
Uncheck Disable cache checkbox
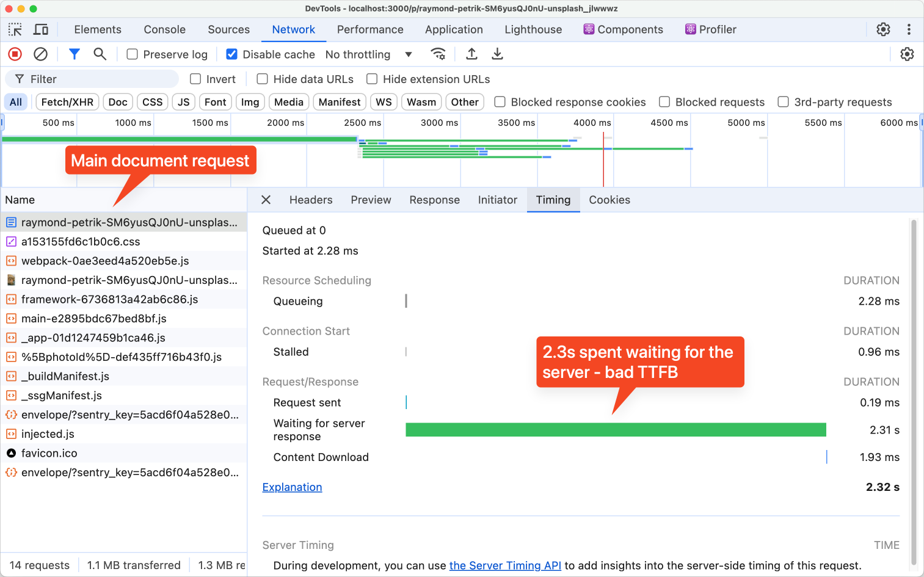231,54
